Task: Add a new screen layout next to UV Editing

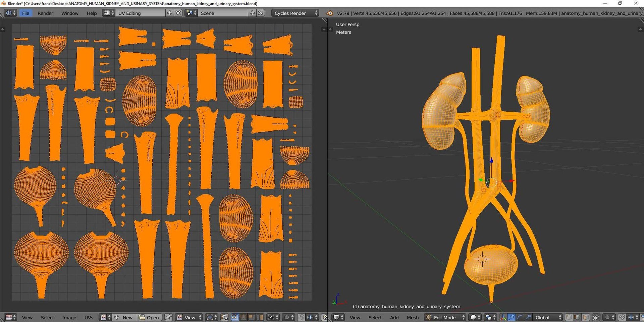Action: [169, 13]
